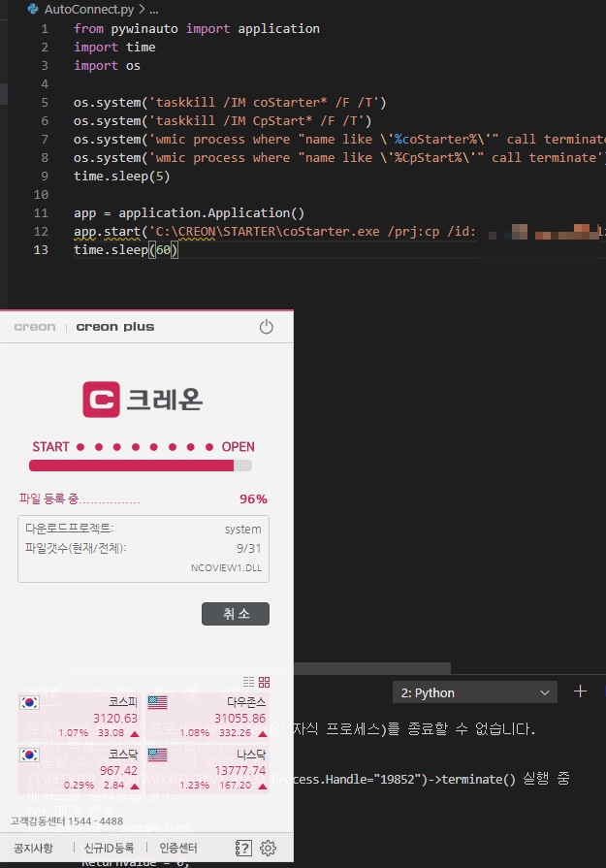This screenshot has height=868, width=606.
Task: Switch market indices to grid view
Action: click(x=265, y=682)
